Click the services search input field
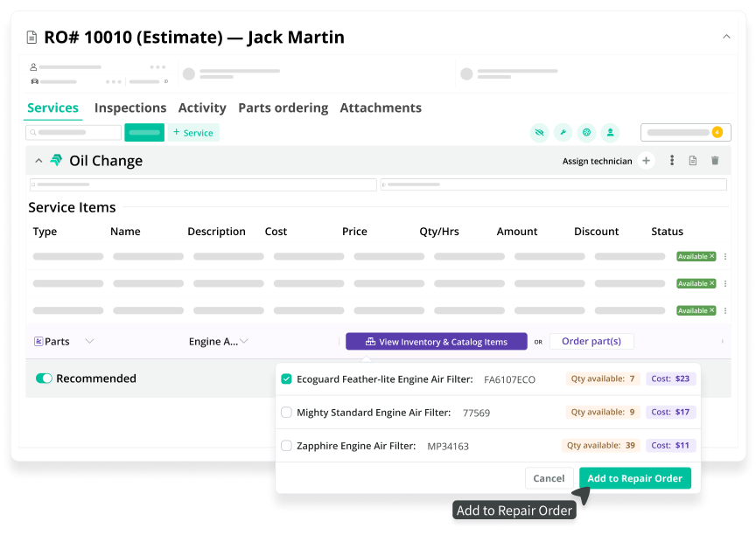The image size is (756, 542). pyautogui.click(x=74, y=133)
